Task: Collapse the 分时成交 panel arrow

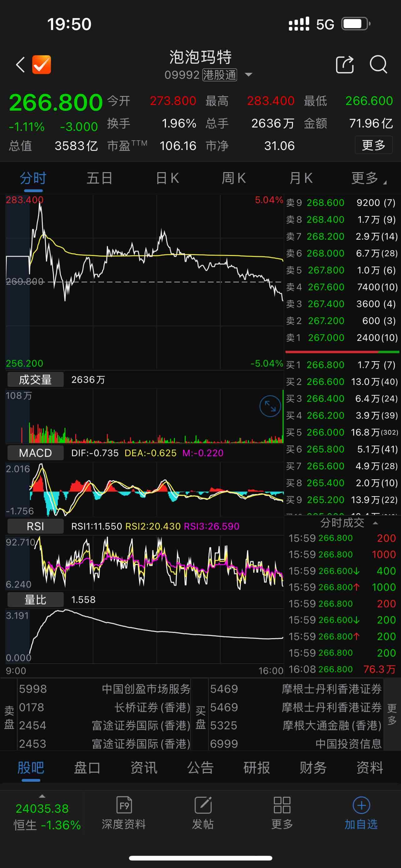Action: coord(375,523)
